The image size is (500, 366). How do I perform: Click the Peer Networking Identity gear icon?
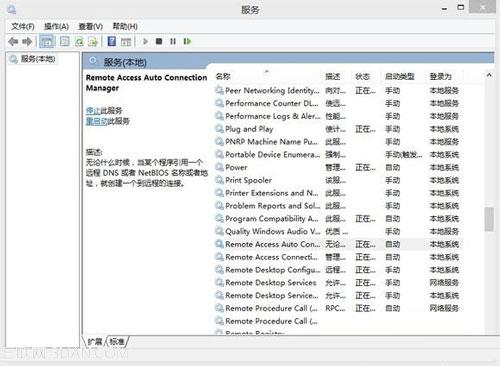click(219, 90)
